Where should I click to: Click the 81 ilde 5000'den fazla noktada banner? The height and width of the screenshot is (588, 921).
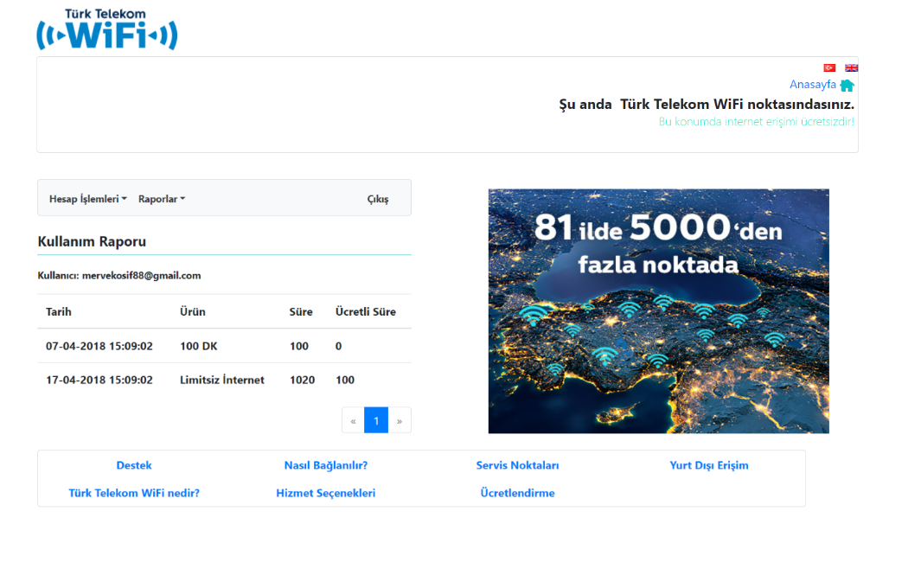pos(658,311)
